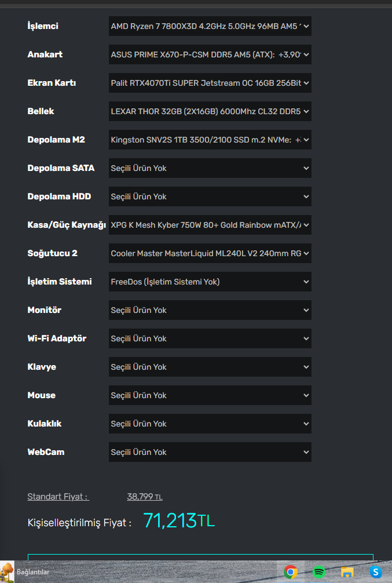Screen dimensions: 392x583
Task: Open Google Chrome from the taskbar
Action: pyautogui.click(x=291, y=572)
